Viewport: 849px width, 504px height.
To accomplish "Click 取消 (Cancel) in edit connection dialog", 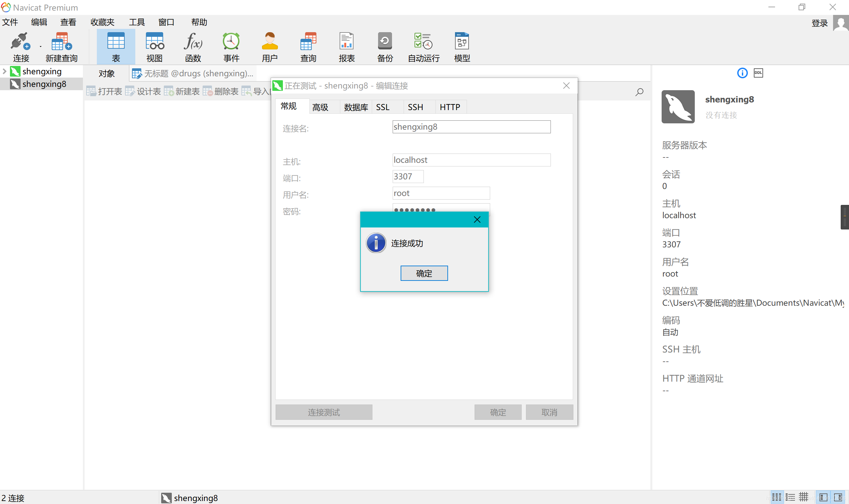I will point(550,412).
